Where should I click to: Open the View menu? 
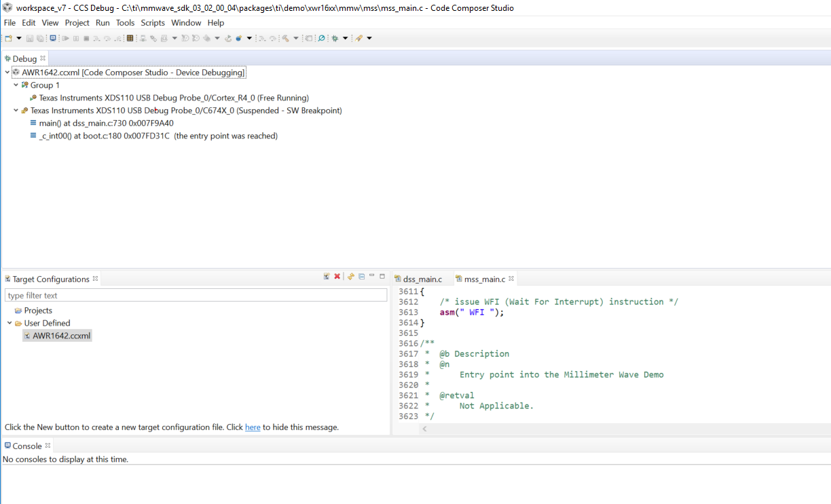pyautogui.click(x=50, y=22)
